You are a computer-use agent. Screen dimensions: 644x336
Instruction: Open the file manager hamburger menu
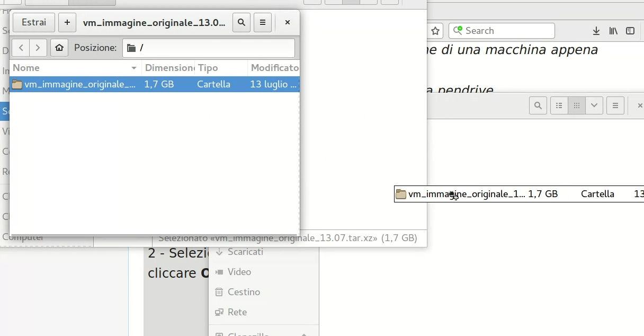pyautogui.click(x=615, y=105)
